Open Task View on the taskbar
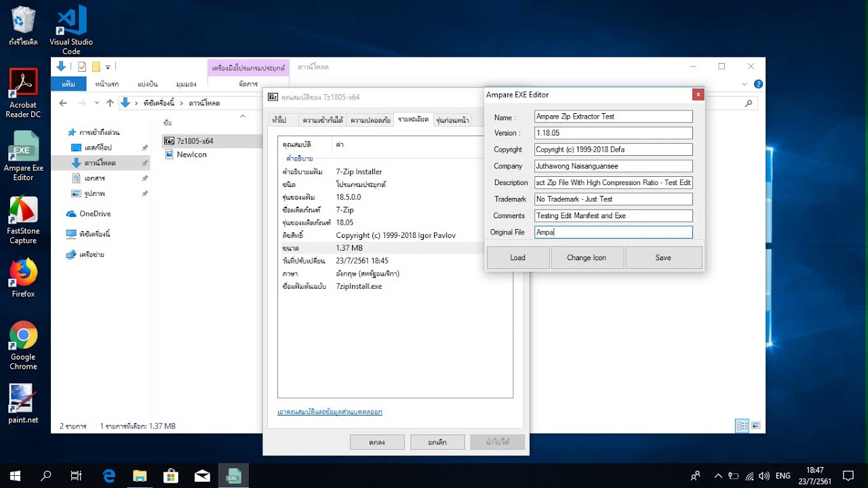The image size is (868, 488). [x=77, y=476]
